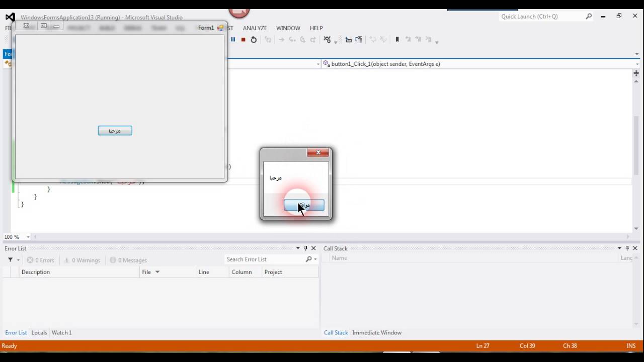Click the Ln 27 status bar entry

pos(483,346)
